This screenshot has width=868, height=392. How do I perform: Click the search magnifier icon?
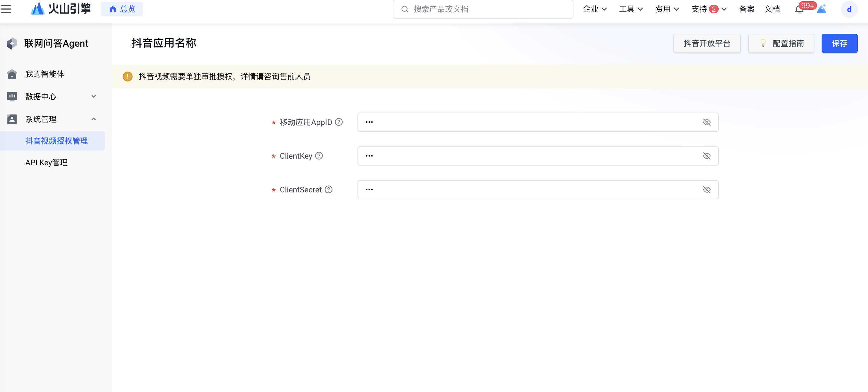405,9
